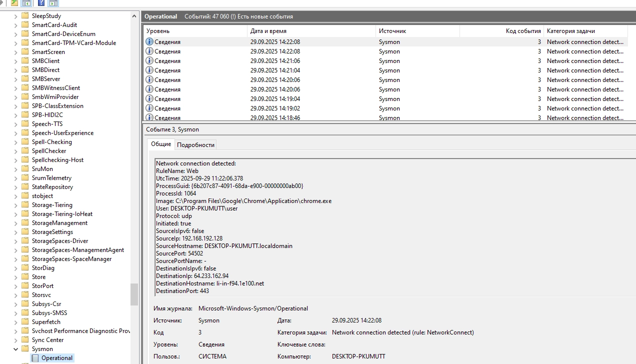This screenshot has height=364, width=636.
Task: Click the Operational log icon in tree
Action: (35, 358)
